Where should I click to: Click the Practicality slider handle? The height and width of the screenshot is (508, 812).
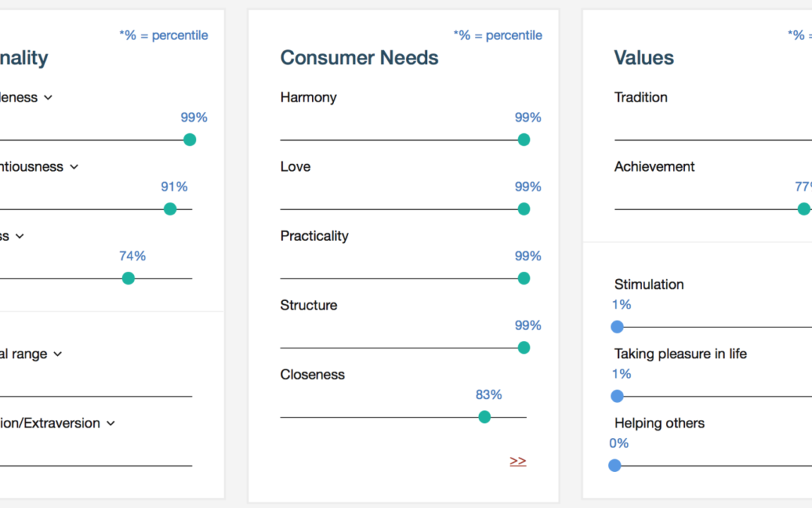[524, 278]
